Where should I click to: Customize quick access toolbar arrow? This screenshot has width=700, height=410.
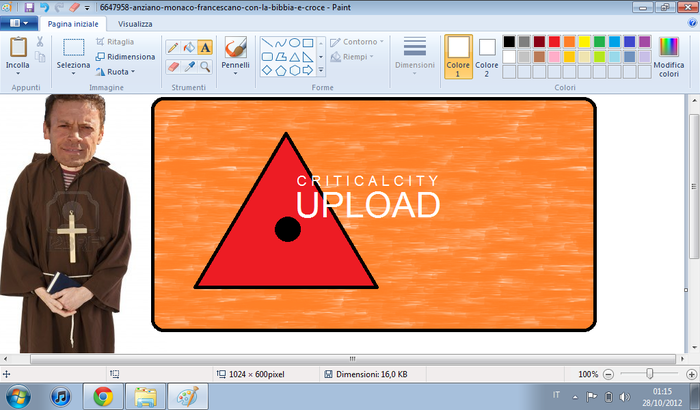point(87,8)
